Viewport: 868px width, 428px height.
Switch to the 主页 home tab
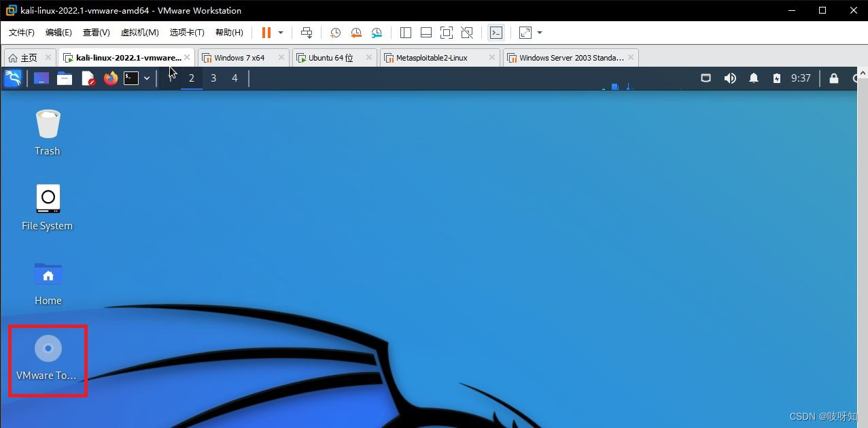tap(29, 58)
